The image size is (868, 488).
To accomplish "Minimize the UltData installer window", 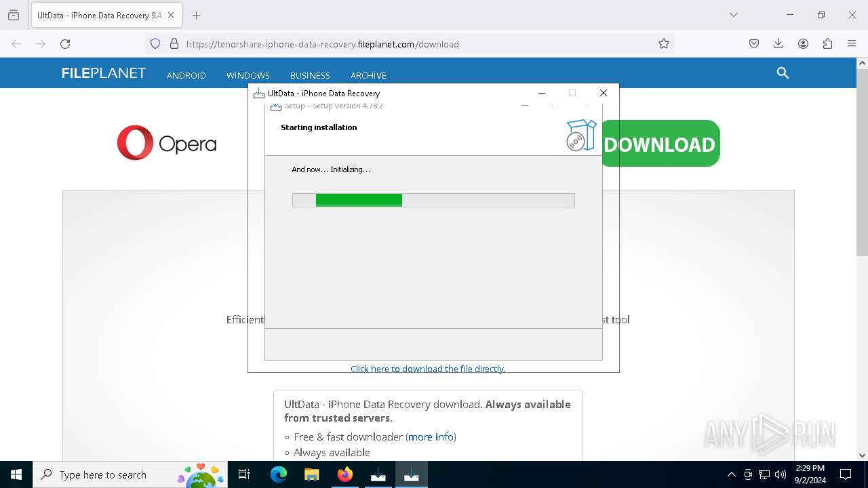I will [542, 93].
